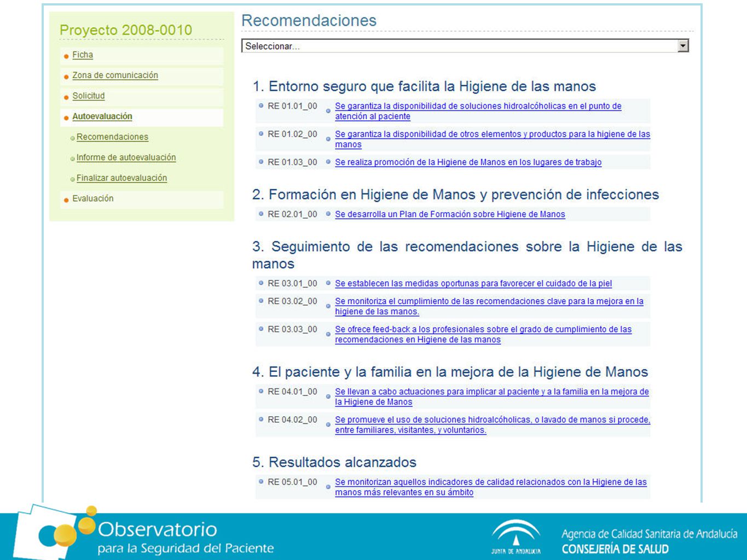
Task: Click the RE 01.03_00 code
Action: click(x=292, y=162)
